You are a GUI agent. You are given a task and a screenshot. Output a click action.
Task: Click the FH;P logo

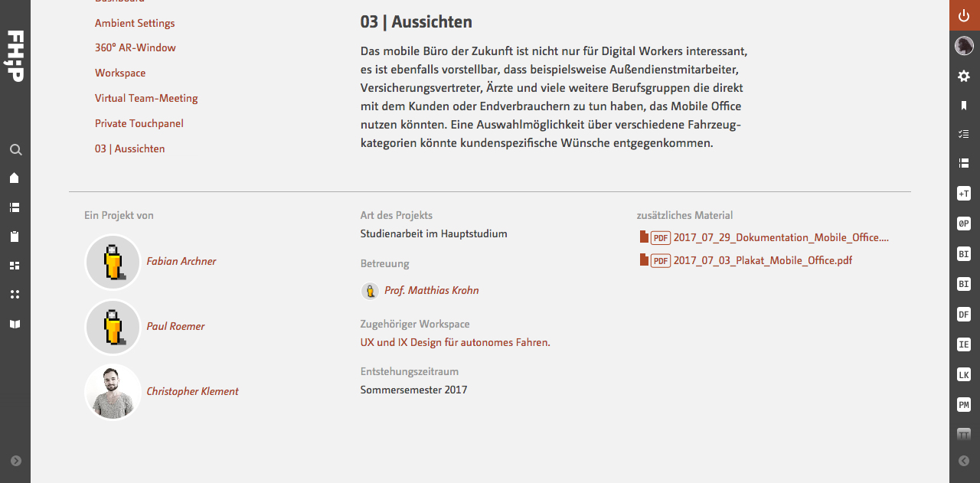click(15, 57)
